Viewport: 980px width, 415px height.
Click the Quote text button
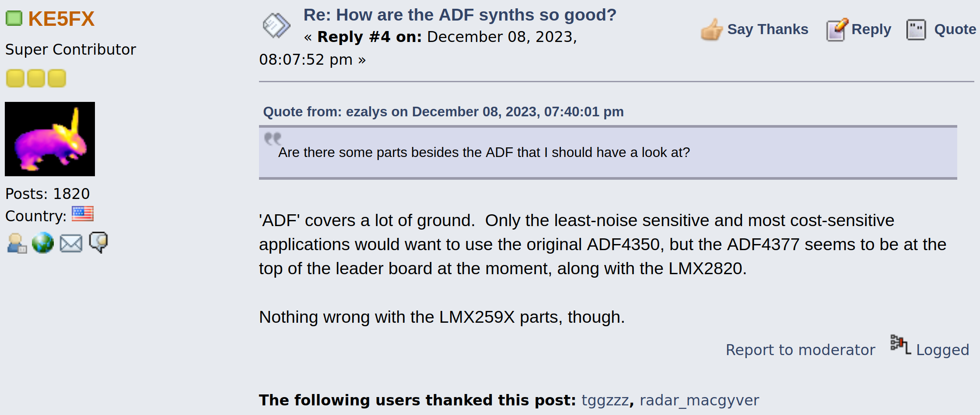point(955,29)
